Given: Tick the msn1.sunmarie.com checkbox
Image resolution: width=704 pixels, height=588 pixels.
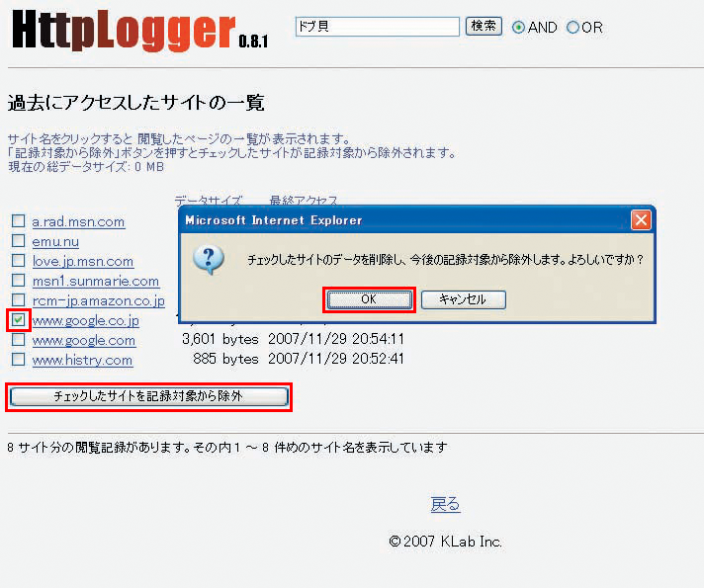Looking at the screenshot, I should pyautogui.click(x=18, y=280).
